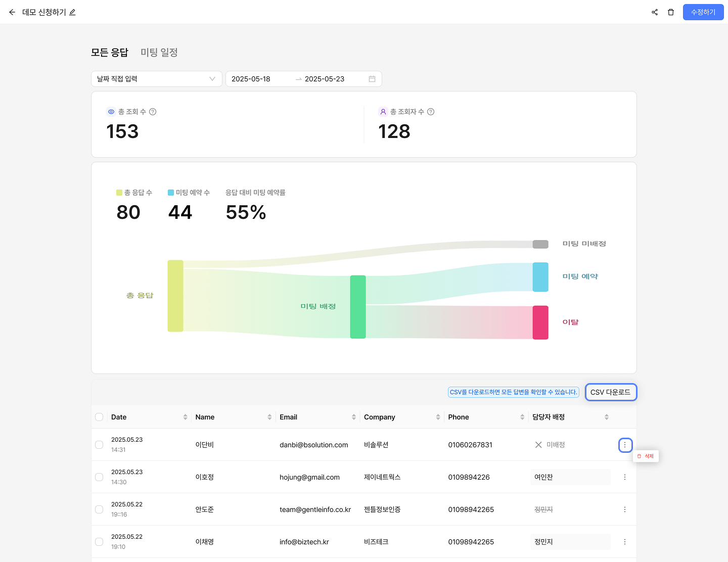Open calendar icon in date range field

372,79
